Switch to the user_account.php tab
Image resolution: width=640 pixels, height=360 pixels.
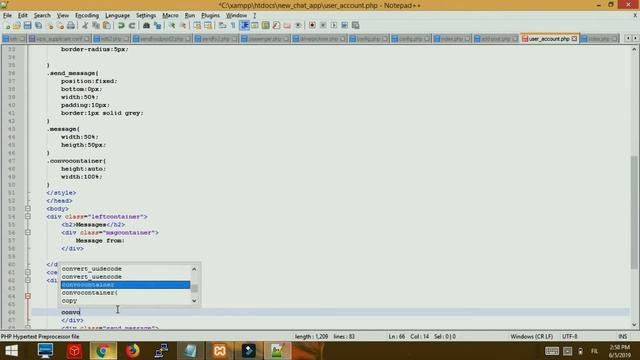(x=549, y=39)
